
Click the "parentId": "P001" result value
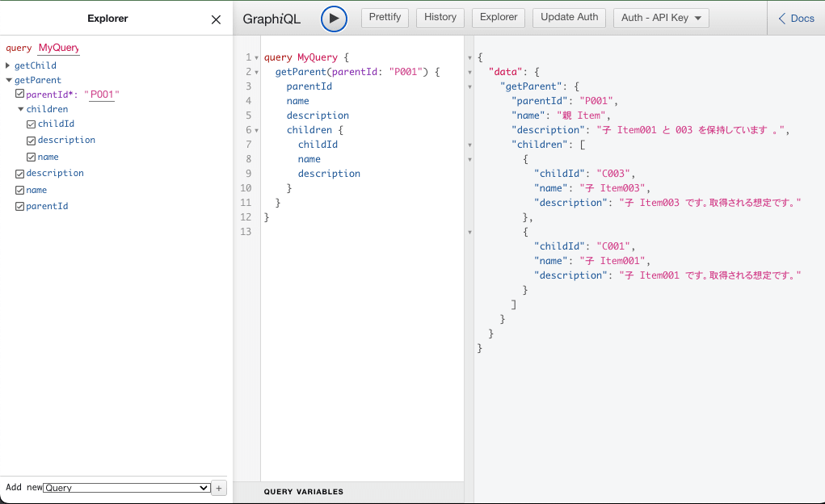coord(596,101)
